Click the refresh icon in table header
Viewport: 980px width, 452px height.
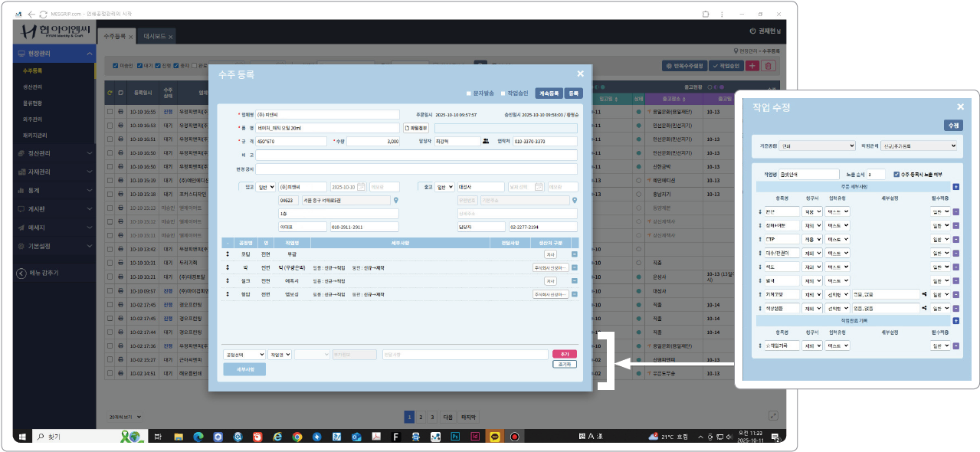(x=110, y=93)
